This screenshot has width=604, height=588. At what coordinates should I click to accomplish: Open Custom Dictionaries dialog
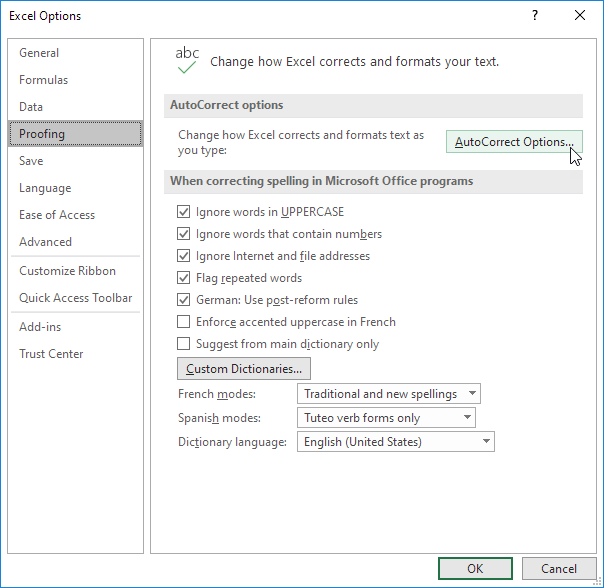click(244, 369)
